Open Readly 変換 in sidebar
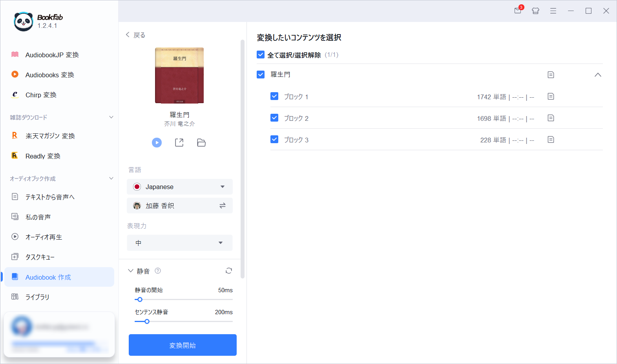The width and height of the screenshot is (617, 364). point(59,156)
